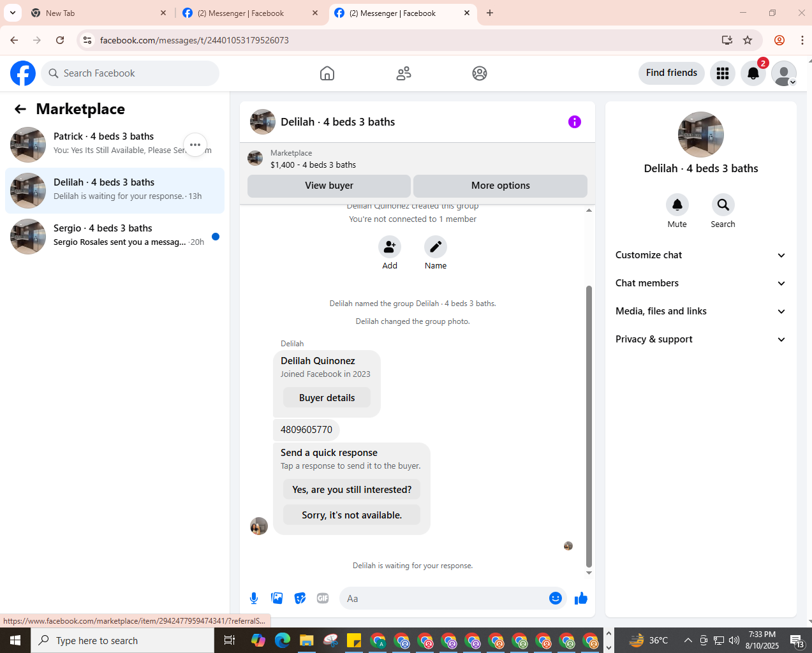
Task: Click the Search Facebook field
Action: (x=131, y=73)
